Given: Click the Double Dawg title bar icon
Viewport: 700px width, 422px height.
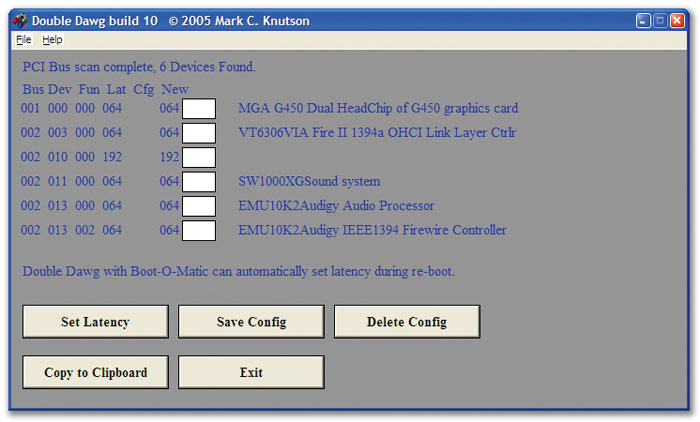Looking at the screenshot, I should click(20, 21).
